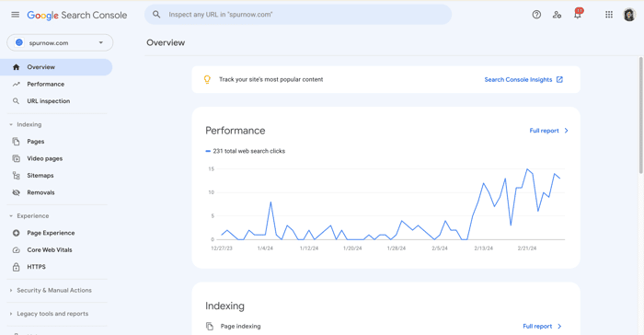Screen dimensions: 644x335
Task: Click the lightbulb insights icon
Action: tap(207, 80)
